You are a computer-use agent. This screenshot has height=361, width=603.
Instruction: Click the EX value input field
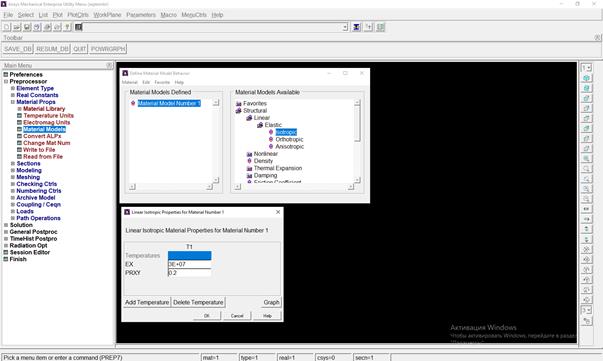(x=189, y=265)
